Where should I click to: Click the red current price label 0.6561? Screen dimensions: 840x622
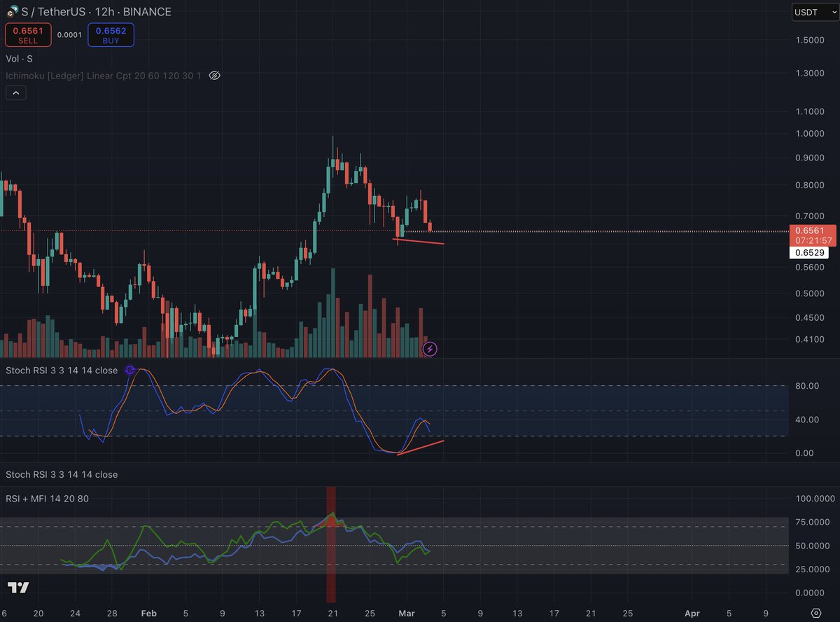(x=811, y=230)
